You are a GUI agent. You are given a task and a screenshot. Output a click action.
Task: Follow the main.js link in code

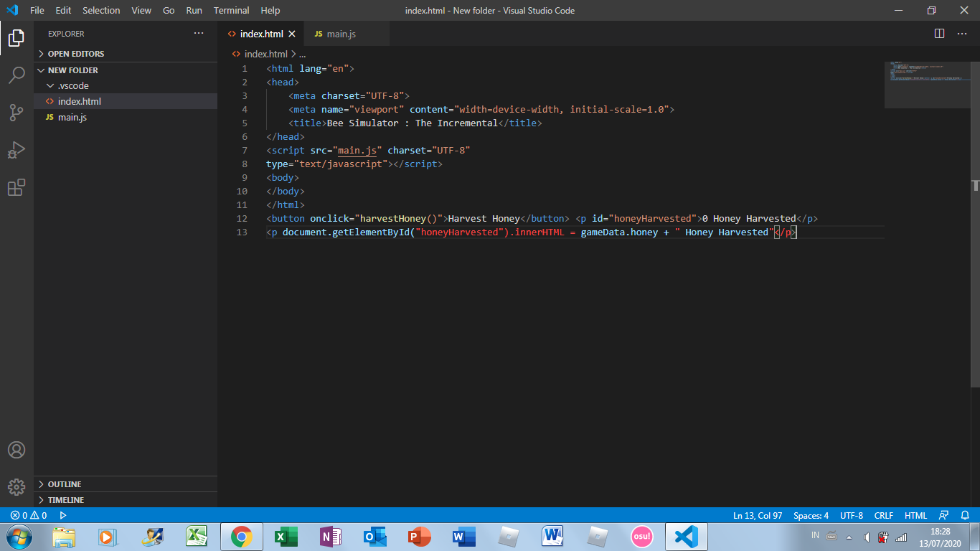(357, 151)
